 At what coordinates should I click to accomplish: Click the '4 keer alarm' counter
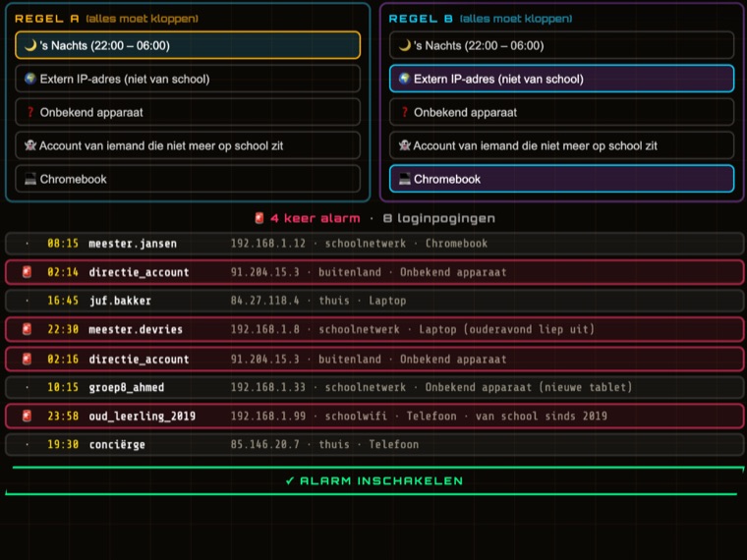316,218
